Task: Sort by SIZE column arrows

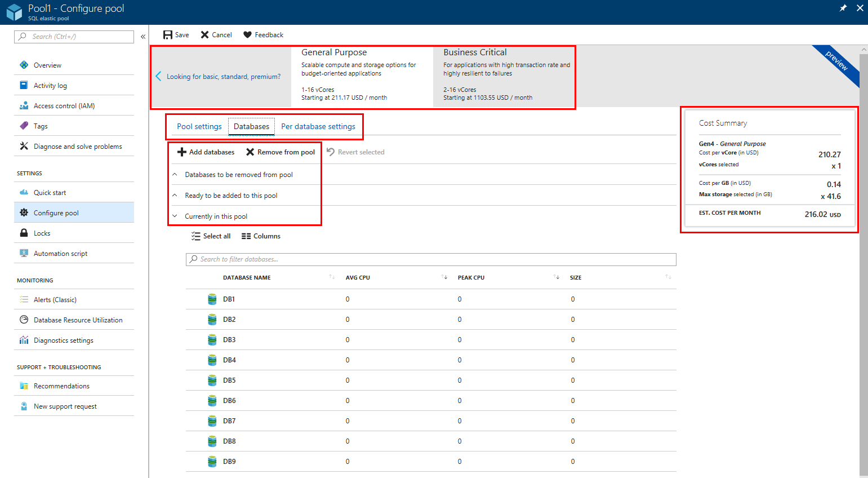Action: pyautogui.click(x=668, y=277)
